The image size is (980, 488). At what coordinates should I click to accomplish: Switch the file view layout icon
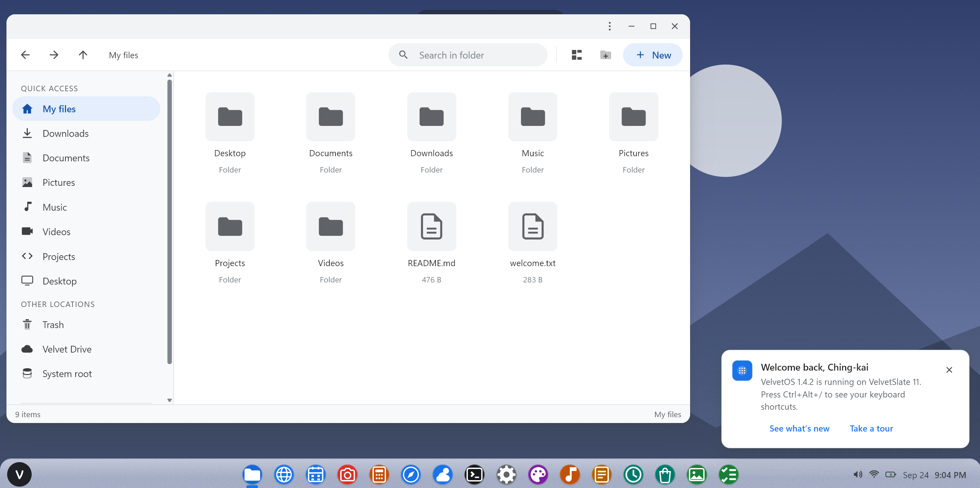click(x=576, y=55)
